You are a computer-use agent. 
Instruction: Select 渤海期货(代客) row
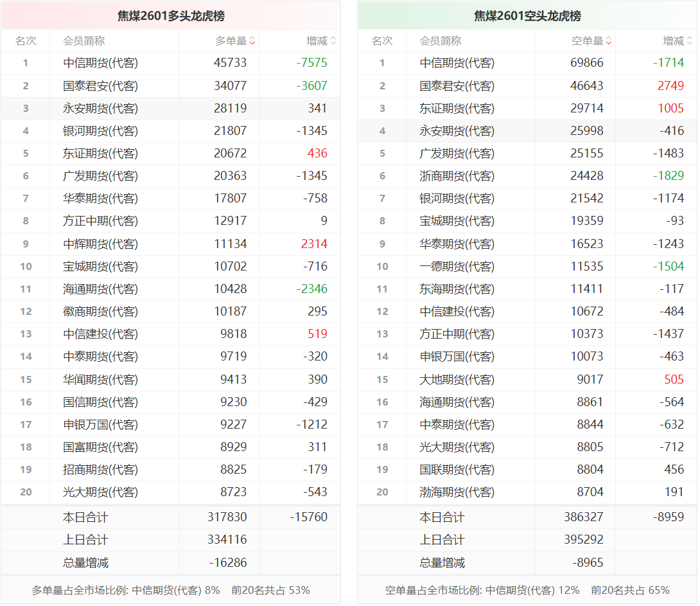coord(527,492)
